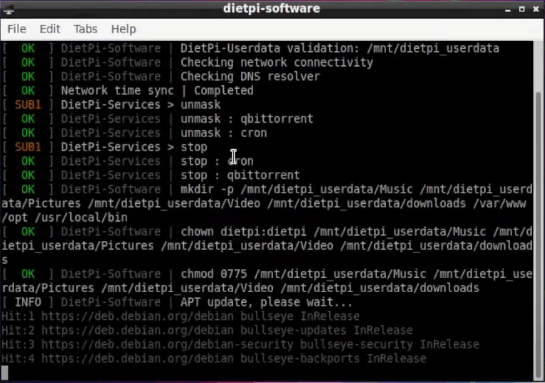Minimize the dietpi-software window
This screenshot has height=383, width=545.
click(508, 9)
